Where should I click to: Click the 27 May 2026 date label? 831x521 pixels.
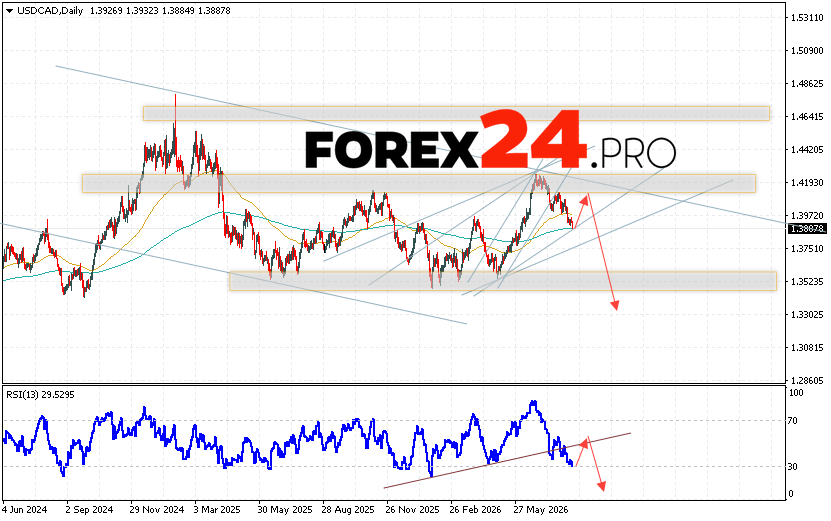pos(541,510)
